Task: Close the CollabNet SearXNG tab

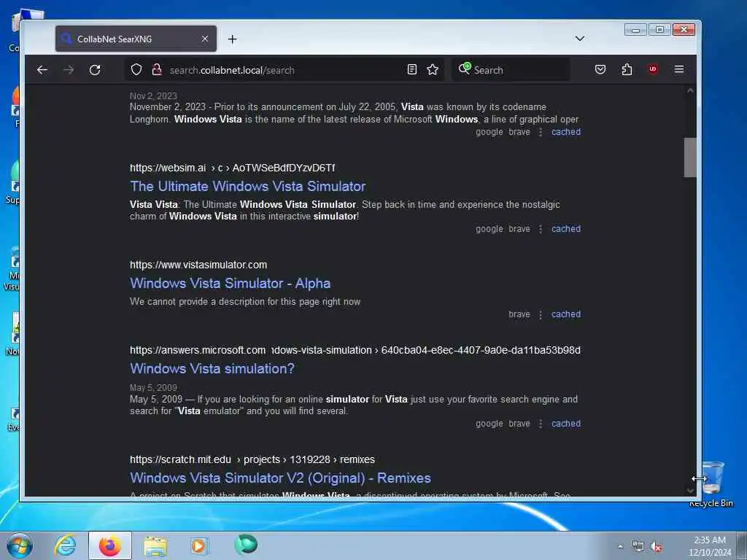Action: tap(205, 39)
